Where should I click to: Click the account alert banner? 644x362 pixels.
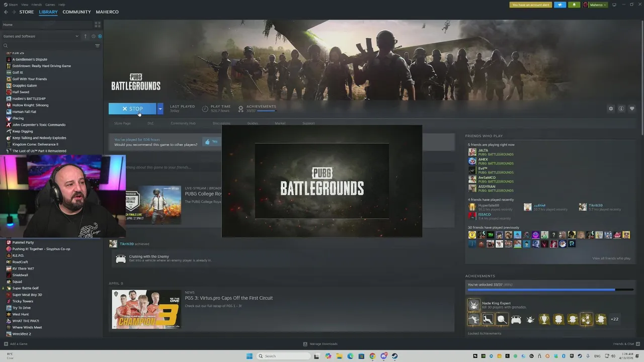(x=531, y=5)
